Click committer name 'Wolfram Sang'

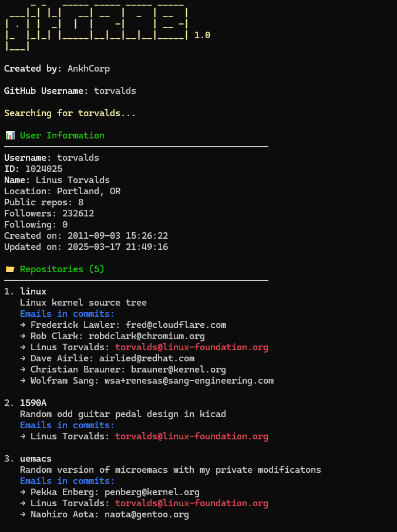pos(62,381)
